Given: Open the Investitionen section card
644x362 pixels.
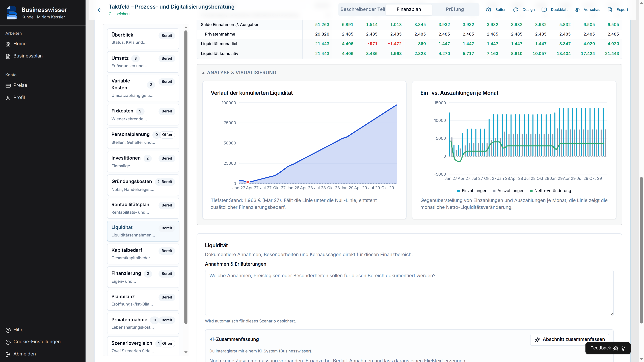Looking at the screenshot, I should pos(143,161).
